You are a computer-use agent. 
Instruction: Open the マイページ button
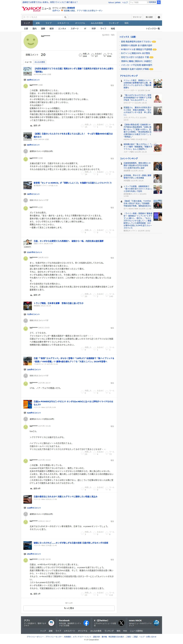point(137,17)
